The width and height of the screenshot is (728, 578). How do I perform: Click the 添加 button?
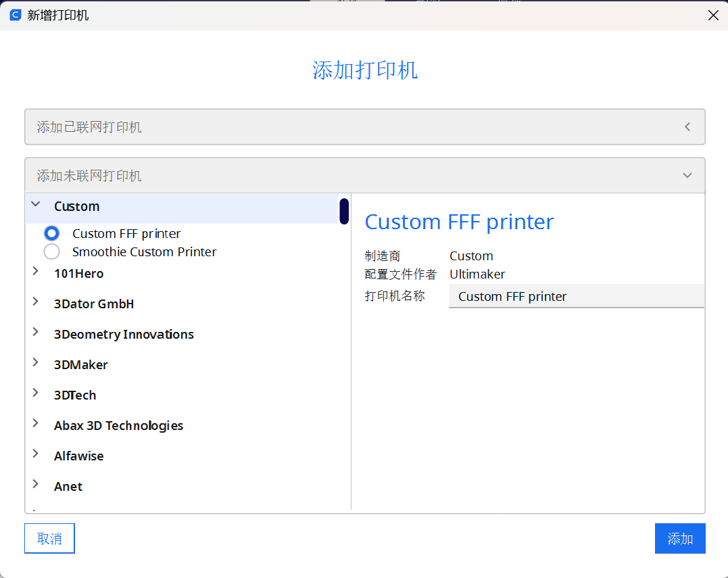coord(680,539)
